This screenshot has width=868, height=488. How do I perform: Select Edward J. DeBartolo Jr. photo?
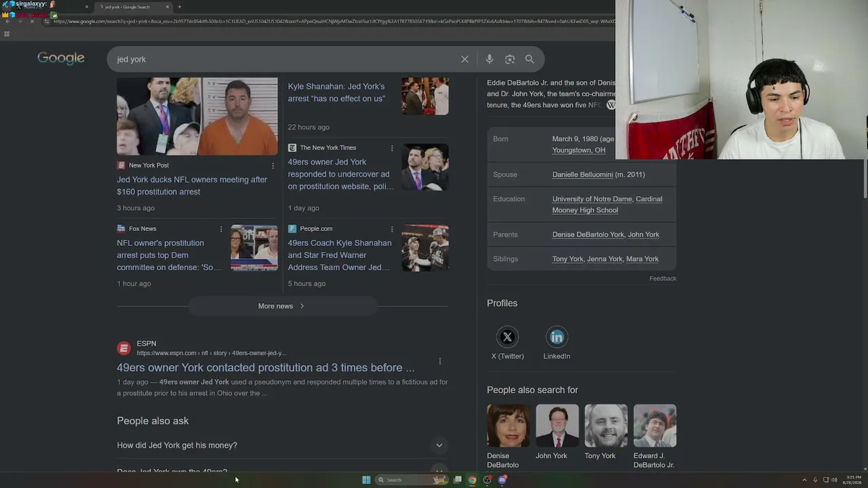(655, 426)
